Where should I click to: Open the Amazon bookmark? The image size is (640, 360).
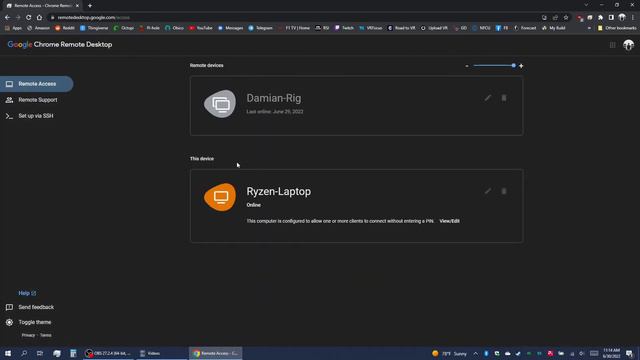pyautogui.click(x=38, y=28)
